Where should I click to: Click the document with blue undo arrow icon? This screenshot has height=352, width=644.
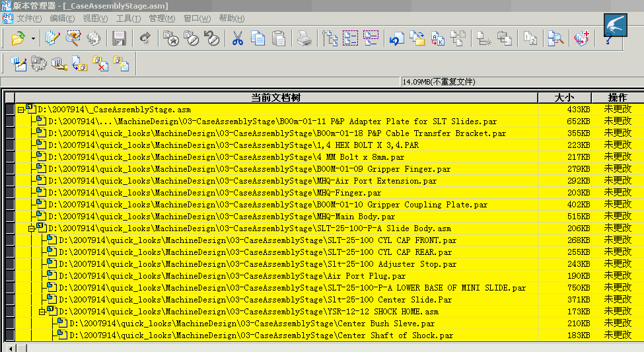coord(397,38)
